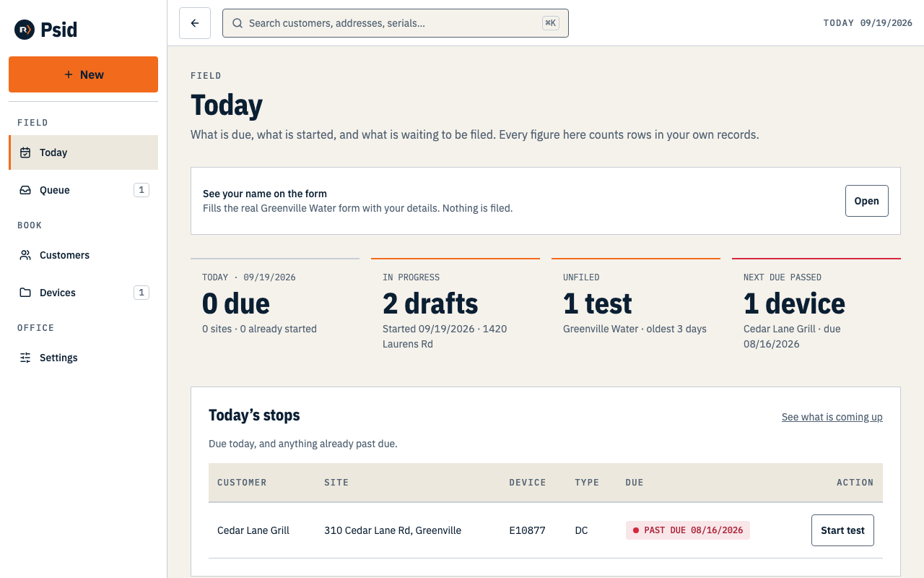Click the Queue count badge
Image resolution: width=924 pixels, height=578 pixels.
point(141,190)
